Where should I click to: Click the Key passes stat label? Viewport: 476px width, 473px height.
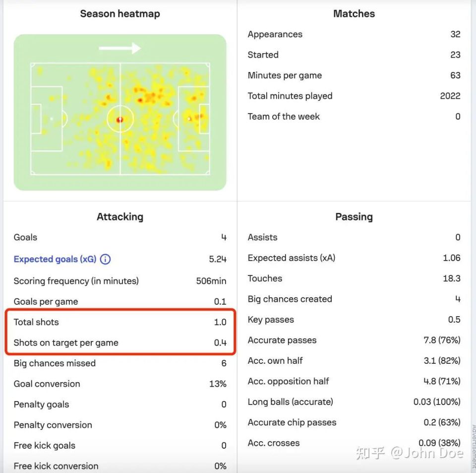pyautogui.click(x=271, y=320)
